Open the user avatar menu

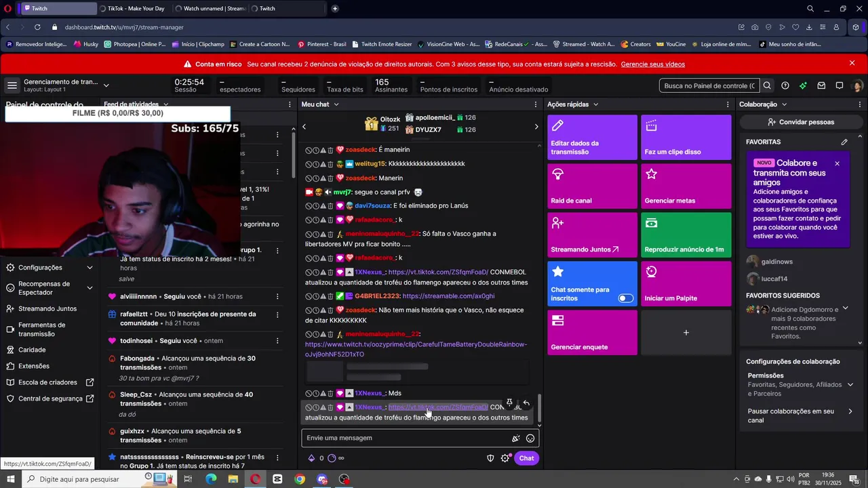857,86
